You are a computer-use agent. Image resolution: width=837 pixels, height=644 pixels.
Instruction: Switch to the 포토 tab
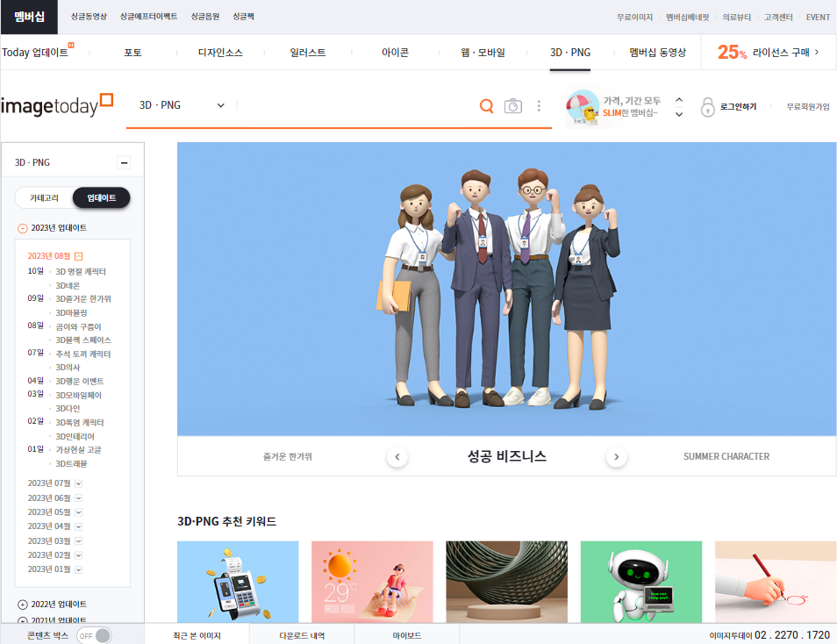[132, 53]
